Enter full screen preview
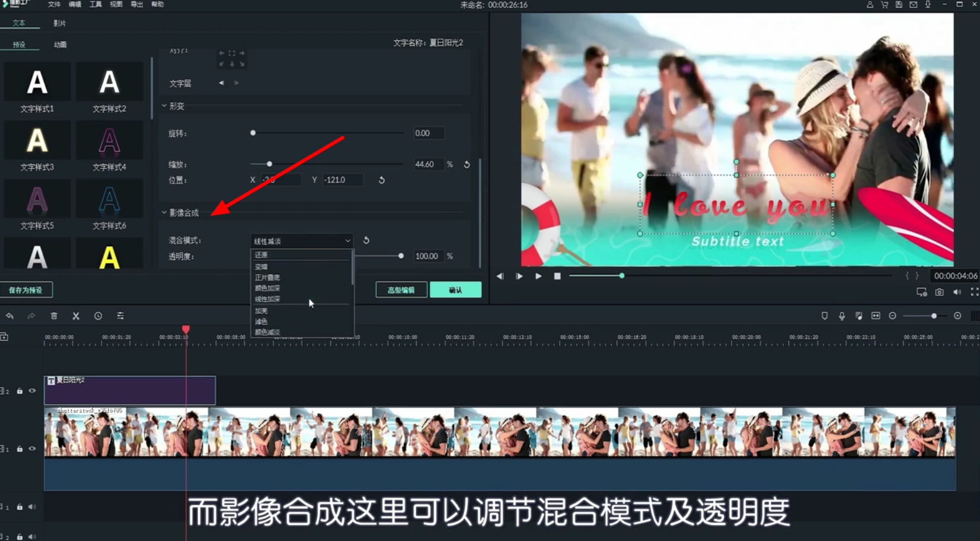The image size is (980, 541). click(x=975, y=292)
